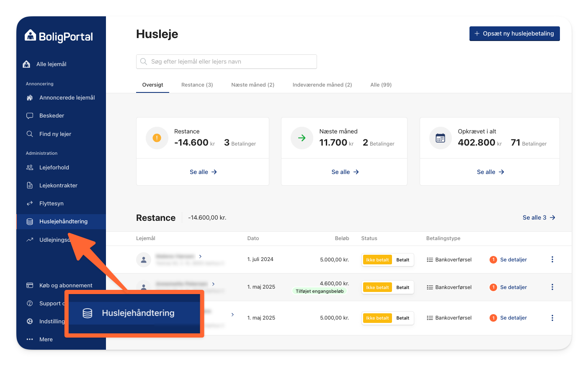Open Se detaljer for 1. juli 2024 row

[513, 260]
